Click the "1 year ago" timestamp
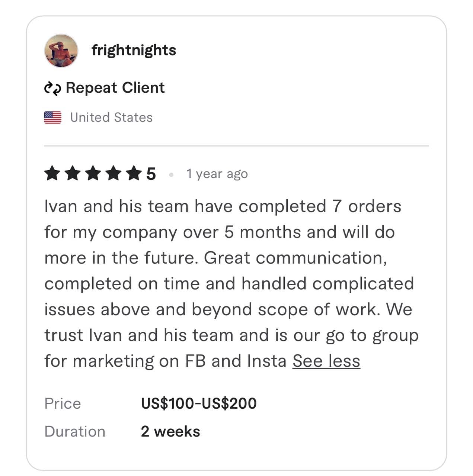This screenshot has width=473, height=476. tap(217, 174)
